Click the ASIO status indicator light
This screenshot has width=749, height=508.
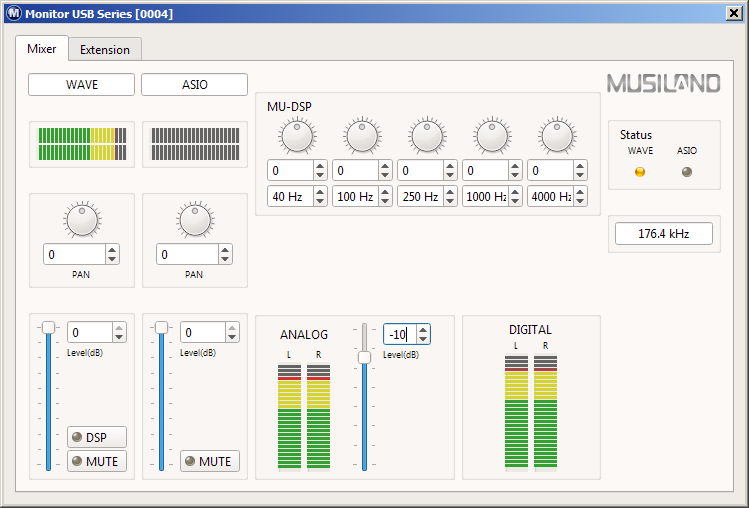click(x=686, y=172)
